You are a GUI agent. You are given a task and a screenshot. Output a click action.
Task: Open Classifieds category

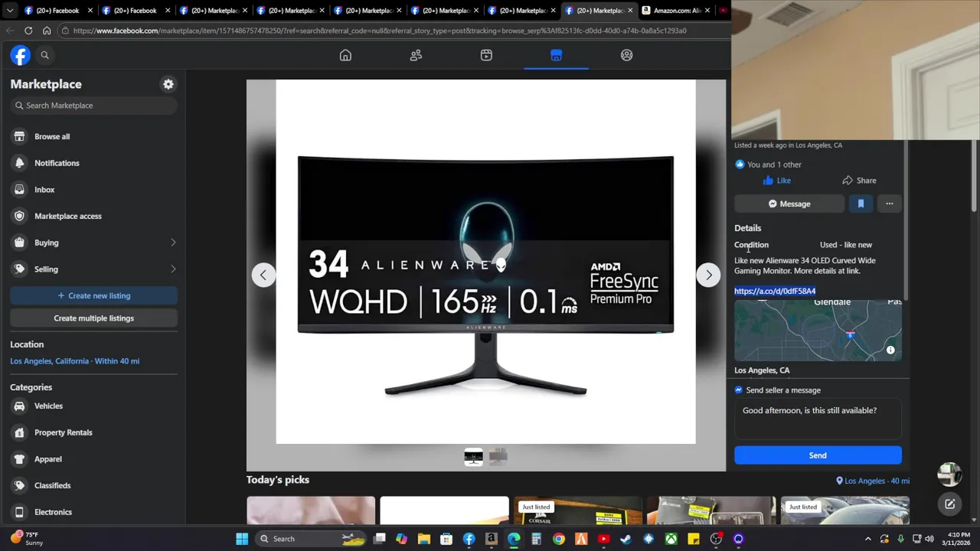pyautogui.click(x=93, y=485)
